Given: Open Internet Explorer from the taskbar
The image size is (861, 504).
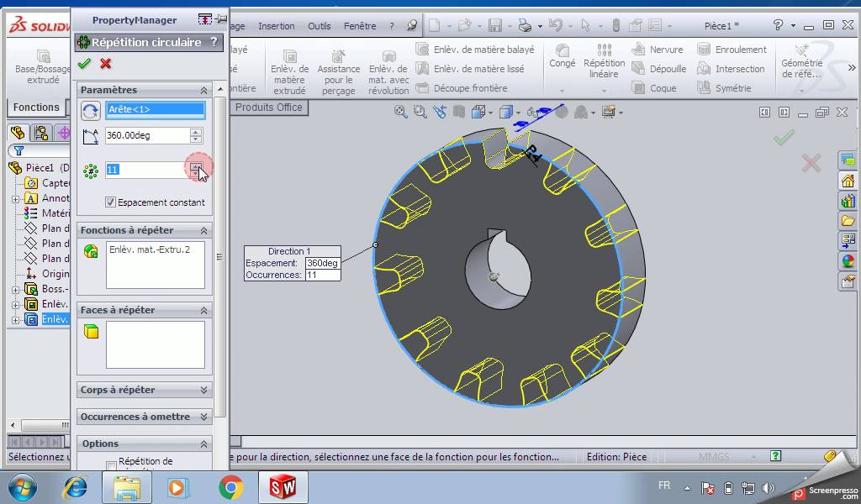Looking at the screenshot, I should (x=75, y=487).
